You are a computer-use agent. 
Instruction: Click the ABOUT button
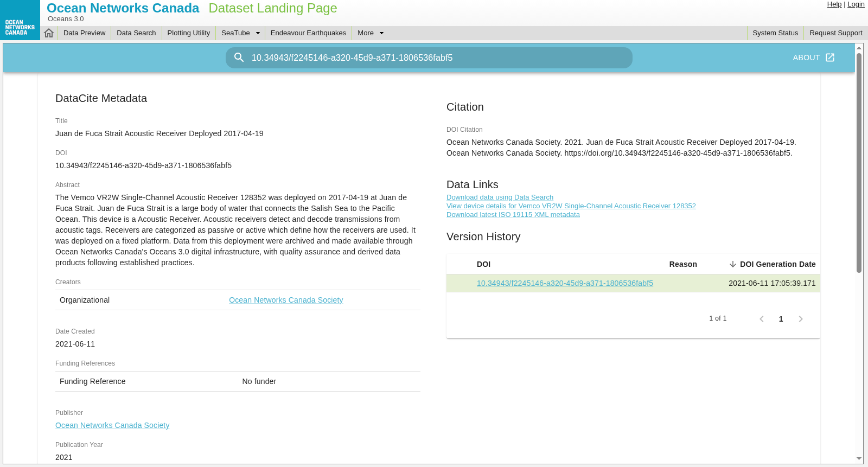coord(813,57)
